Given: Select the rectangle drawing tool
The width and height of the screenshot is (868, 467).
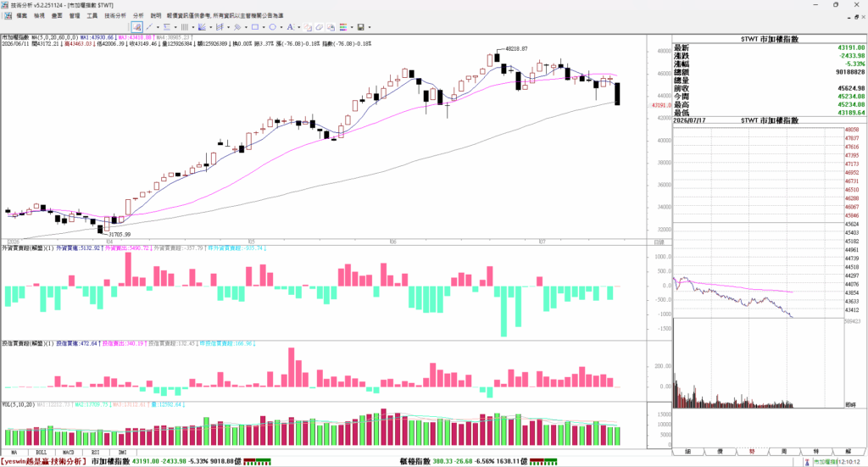Looking at the screenshot, I should (x=254, y=27).
